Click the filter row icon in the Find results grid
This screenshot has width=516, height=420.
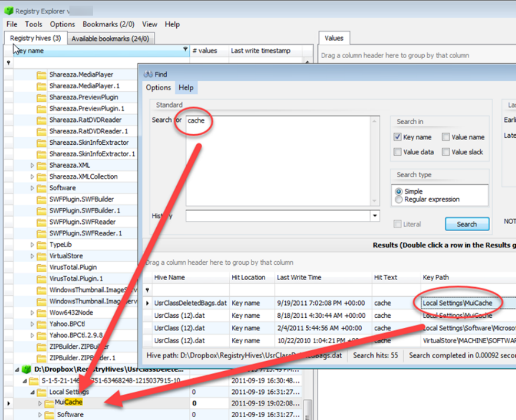coord(147,290)
